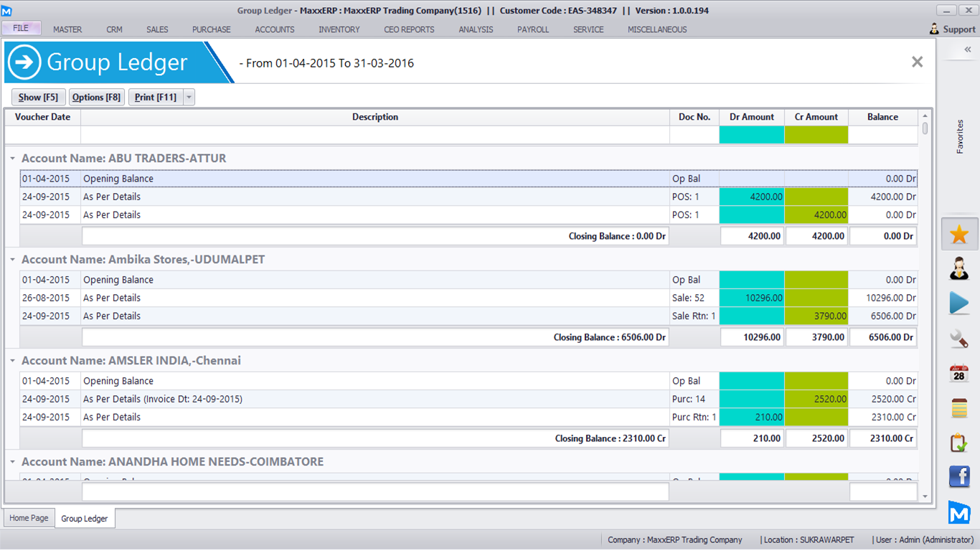Open the calendar icon showing 28
The image size is (980, 551).
click(x=959, y=373)
